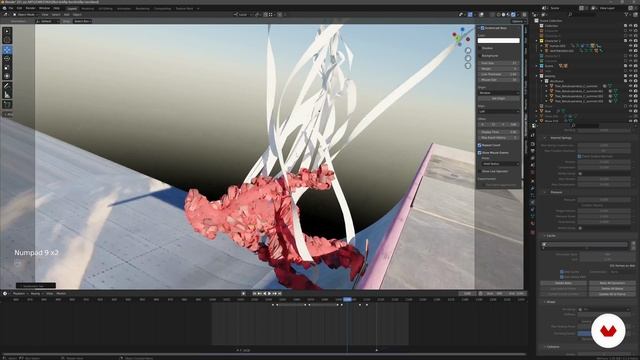The height and width of the screenshot is (360, 640).
Task: Toggle the camera view viewport icon
Action: coord(468,65)
